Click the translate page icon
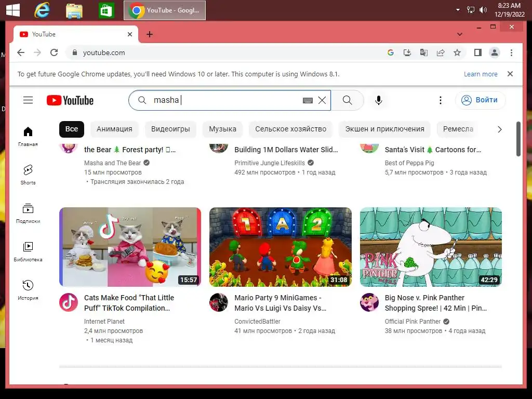This screenshot has height=399, width=532. [424, 52]
